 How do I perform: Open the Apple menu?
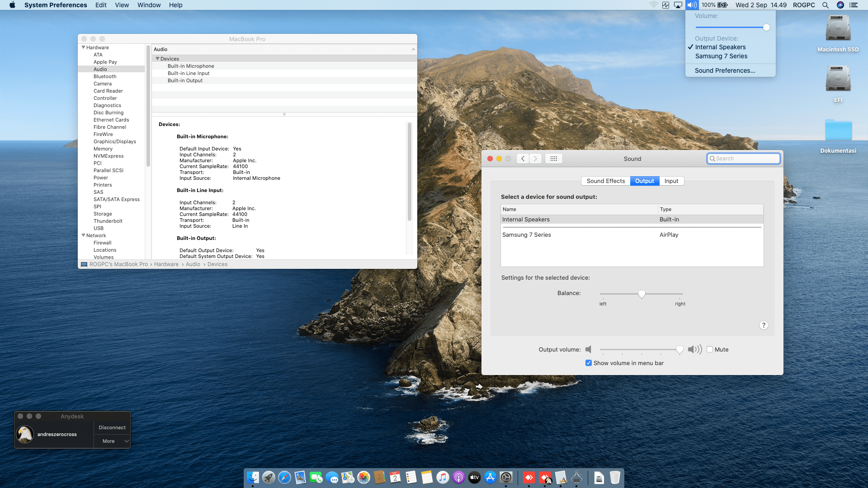(12, 5)
